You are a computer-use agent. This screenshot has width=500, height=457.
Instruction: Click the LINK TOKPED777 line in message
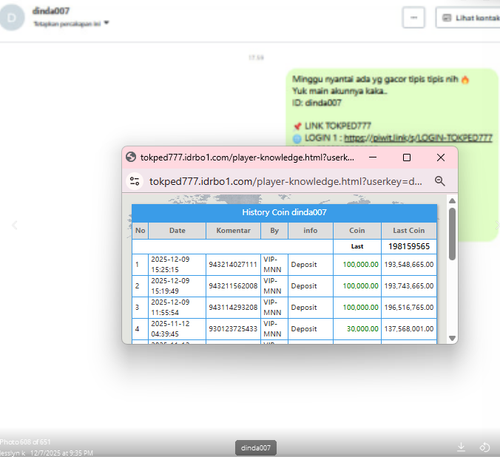(332, 126)
